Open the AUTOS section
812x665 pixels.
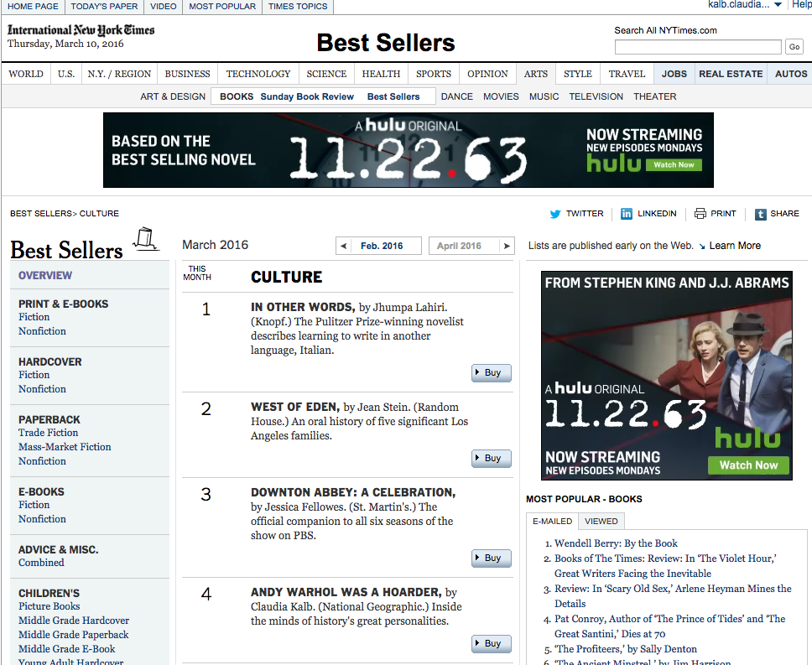pos(791,74)
